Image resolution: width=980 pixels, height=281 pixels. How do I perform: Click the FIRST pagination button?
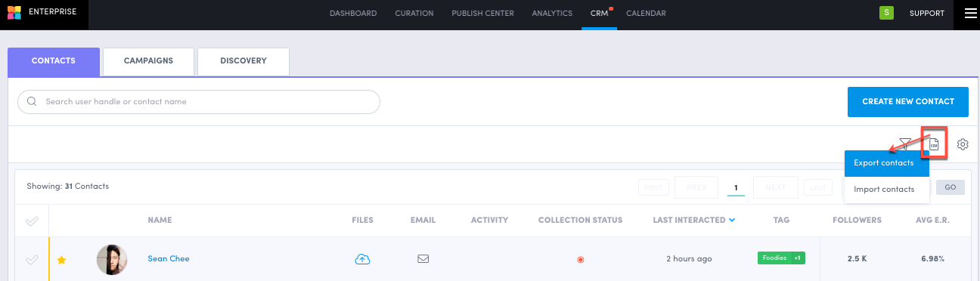(654, 187)
